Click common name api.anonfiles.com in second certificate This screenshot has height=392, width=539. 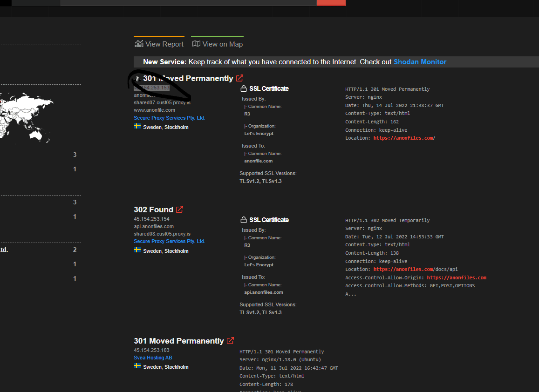(x=263, y=292)
